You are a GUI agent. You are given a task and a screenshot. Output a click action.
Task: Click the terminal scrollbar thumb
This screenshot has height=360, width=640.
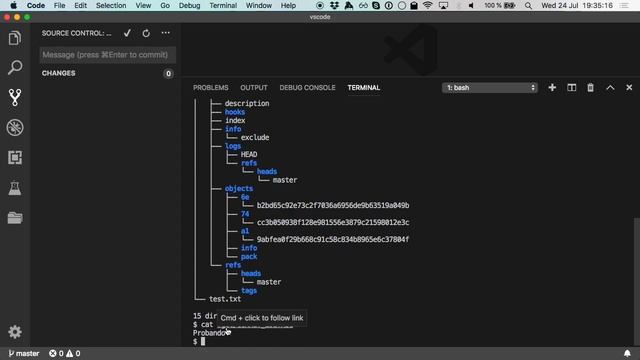(x=636, y=282)
